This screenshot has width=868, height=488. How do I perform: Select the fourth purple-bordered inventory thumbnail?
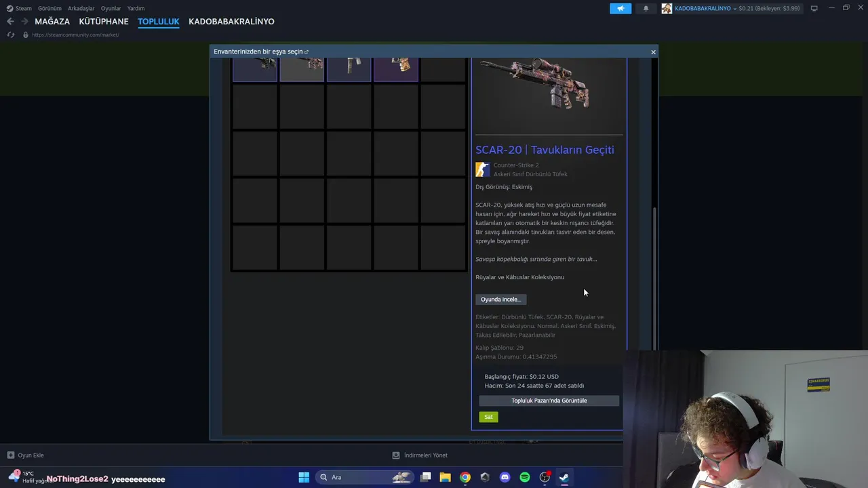[396, 69]
